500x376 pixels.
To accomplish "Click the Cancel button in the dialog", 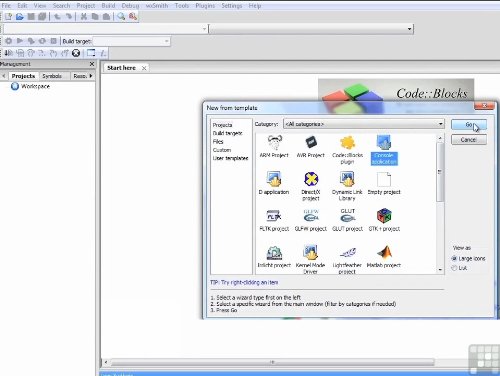I will (469, 140).
